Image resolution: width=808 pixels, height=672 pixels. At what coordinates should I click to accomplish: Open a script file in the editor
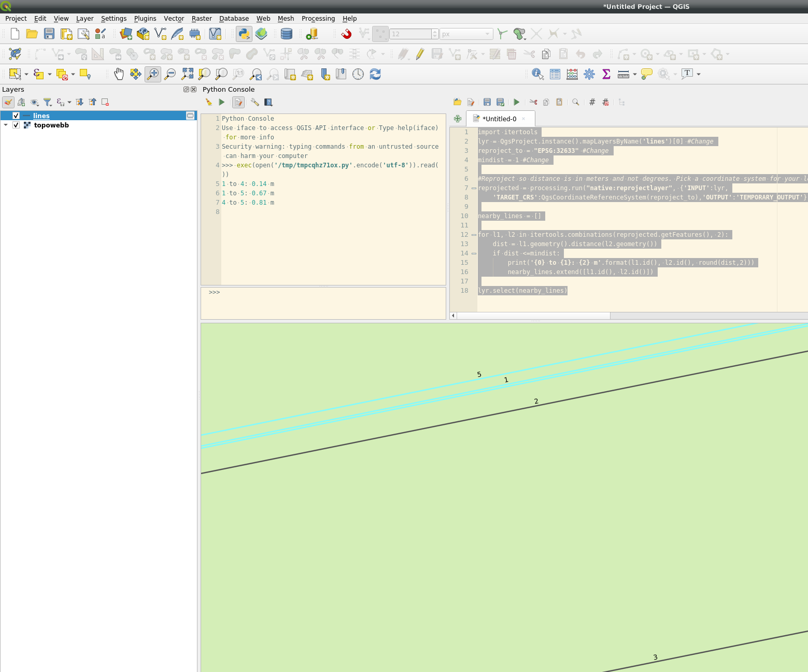pos(457,102)
